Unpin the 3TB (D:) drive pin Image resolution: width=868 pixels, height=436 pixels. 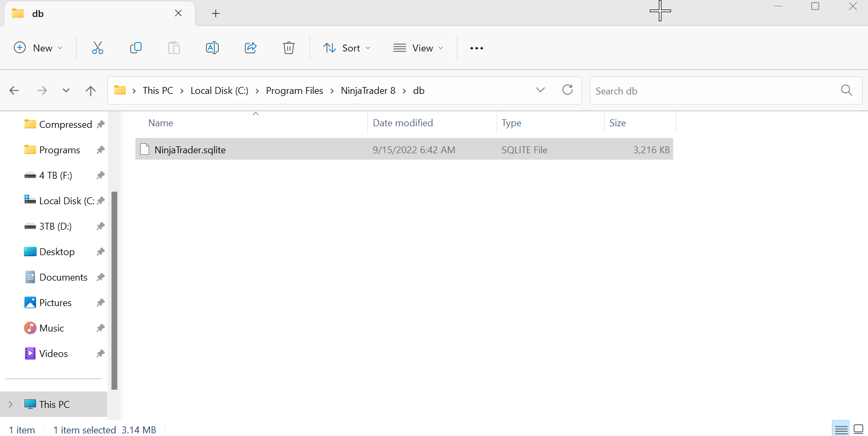100,226
